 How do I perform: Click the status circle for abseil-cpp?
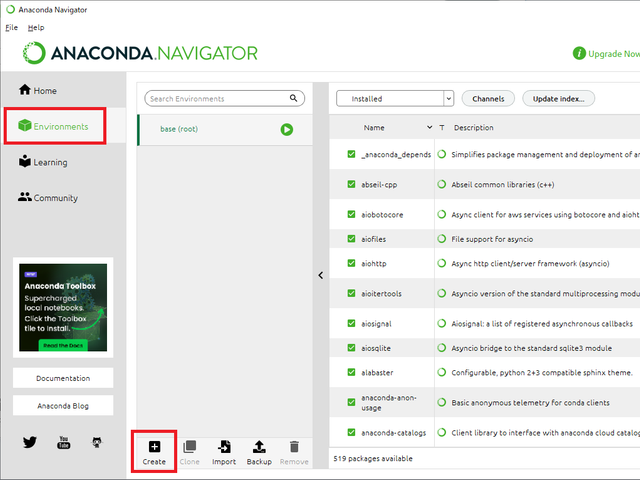tap(442, 184)
